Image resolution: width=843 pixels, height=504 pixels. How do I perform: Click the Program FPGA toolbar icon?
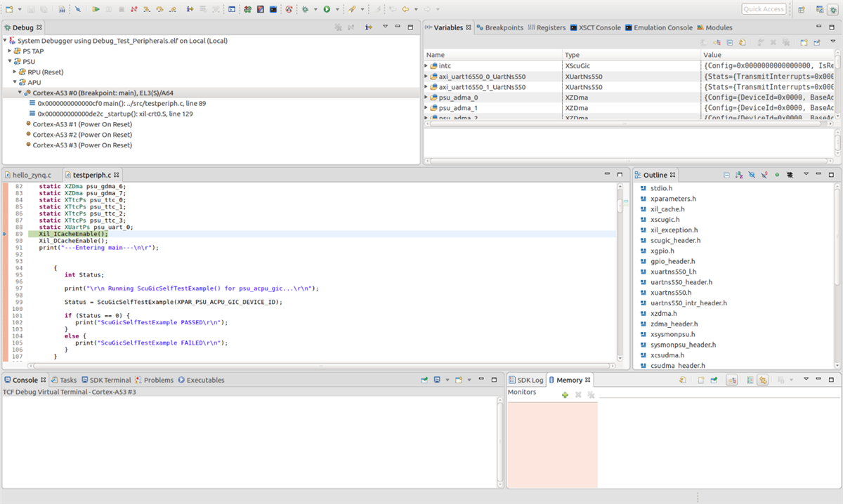coord(247,8)
